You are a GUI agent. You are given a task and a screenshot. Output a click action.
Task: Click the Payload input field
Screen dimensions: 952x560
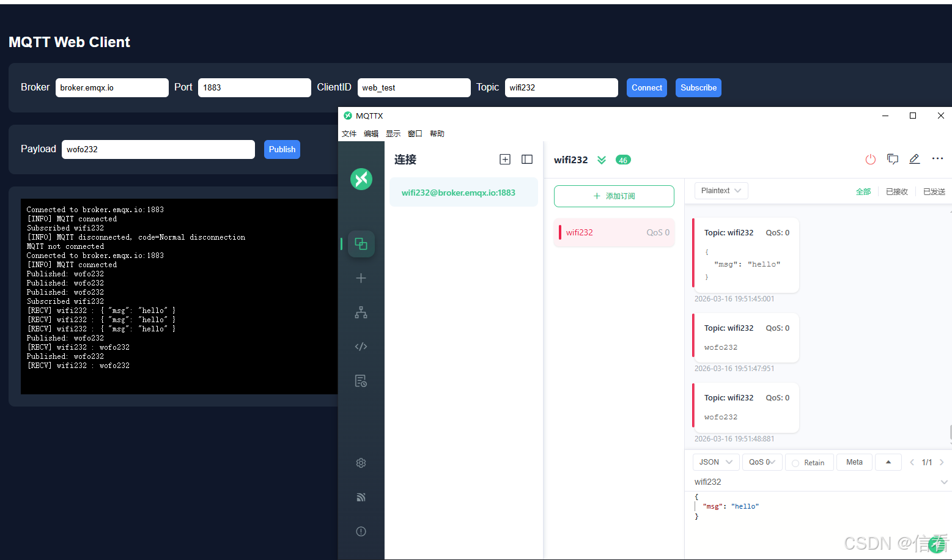pyautogui.click(x=158, y=149)
